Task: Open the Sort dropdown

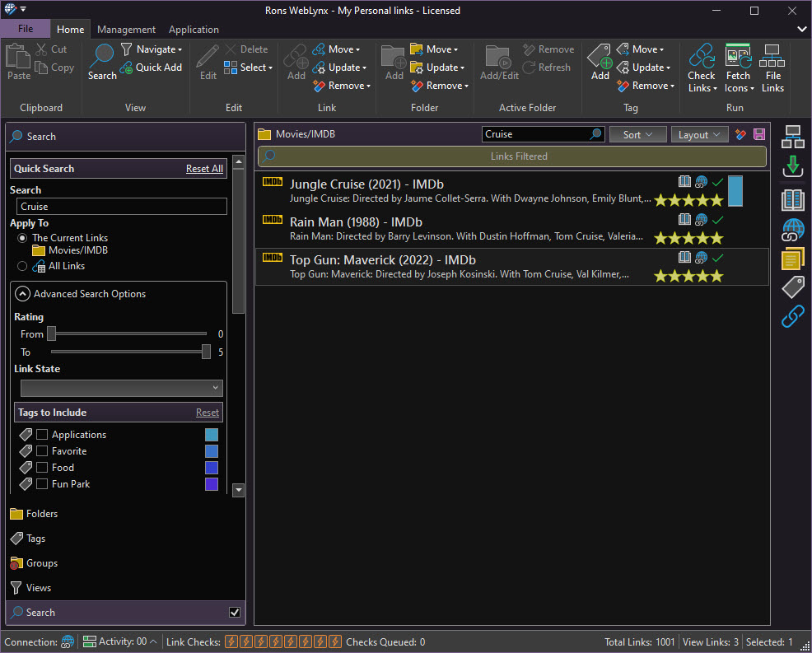Action: point(637,134)
